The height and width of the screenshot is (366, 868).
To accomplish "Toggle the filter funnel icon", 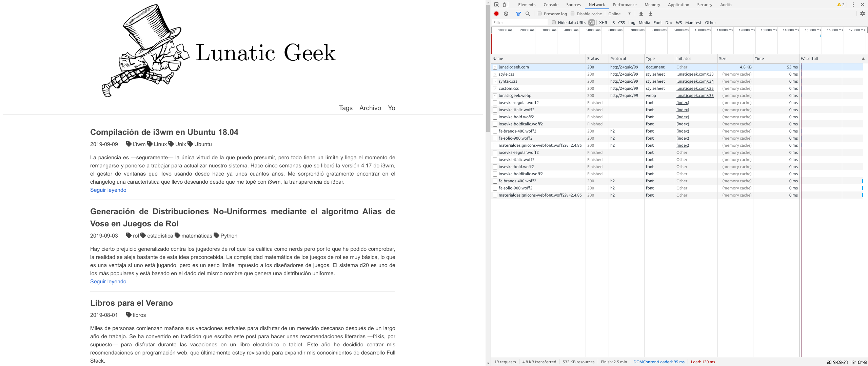I will coord(518,14).
